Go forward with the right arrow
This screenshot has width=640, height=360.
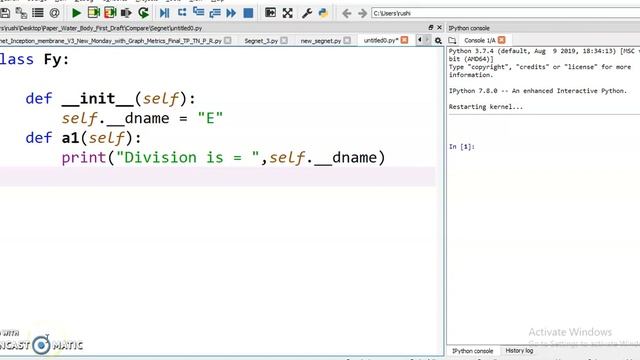362,13
